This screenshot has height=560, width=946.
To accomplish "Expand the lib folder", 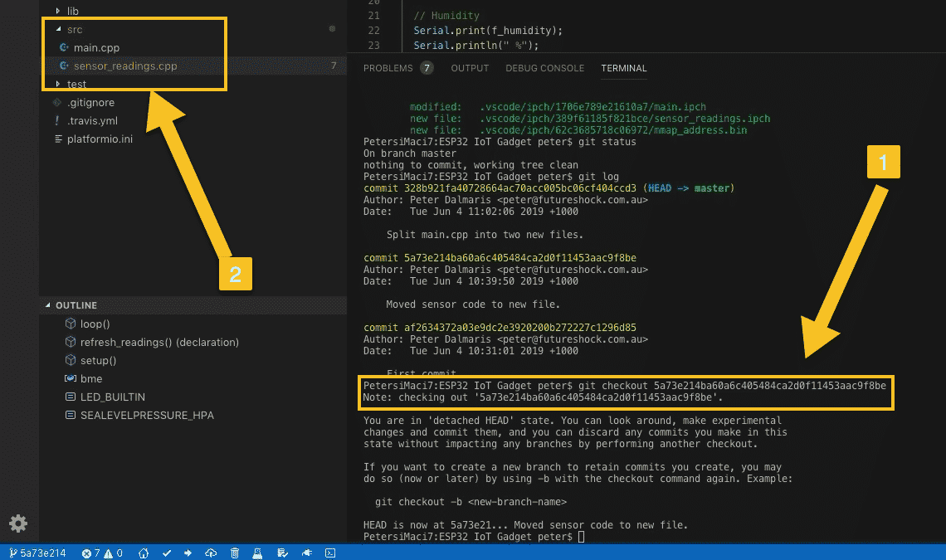I will pos(58,11).
